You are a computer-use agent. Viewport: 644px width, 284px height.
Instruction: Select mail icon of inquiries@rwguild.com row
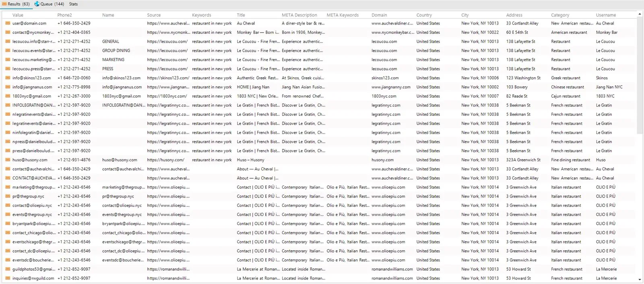tap(8, 278)
